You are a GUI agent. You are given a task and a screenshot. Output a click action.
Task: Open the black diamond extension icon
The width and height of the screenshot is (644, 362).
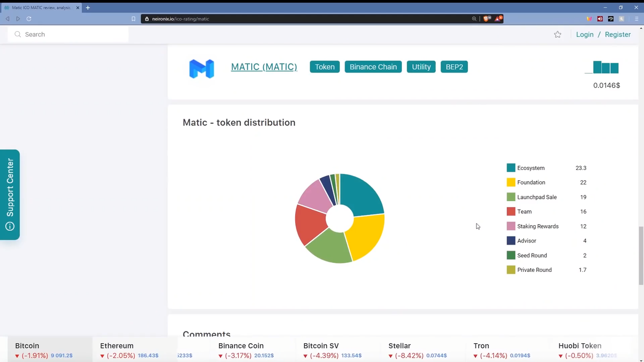pyautogui.click(x=611, y=19)
